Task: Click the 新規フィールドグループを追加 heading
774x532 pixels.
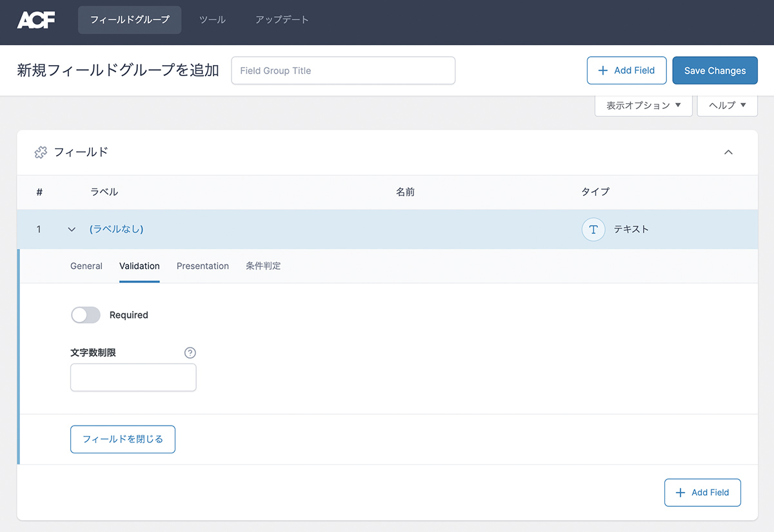Action: (x=118, y=71)
